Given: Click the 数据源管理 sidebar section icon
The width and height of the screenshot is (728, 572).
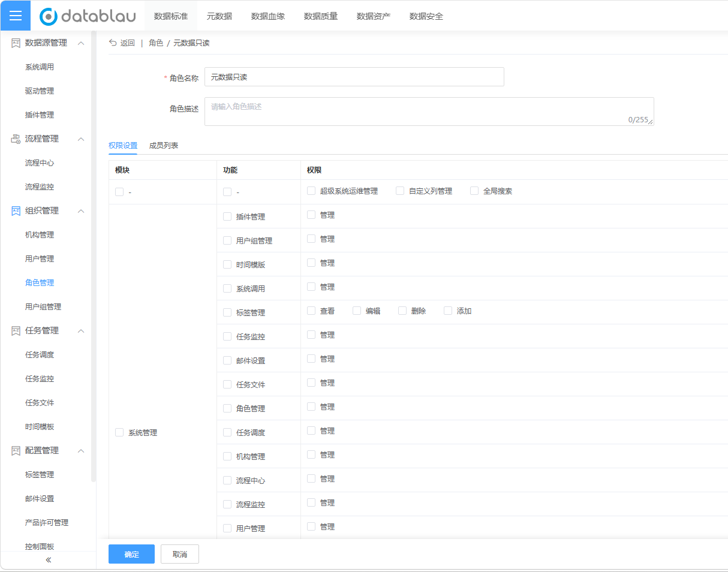Looking at the screenshot, I should (x=16, y=43).
